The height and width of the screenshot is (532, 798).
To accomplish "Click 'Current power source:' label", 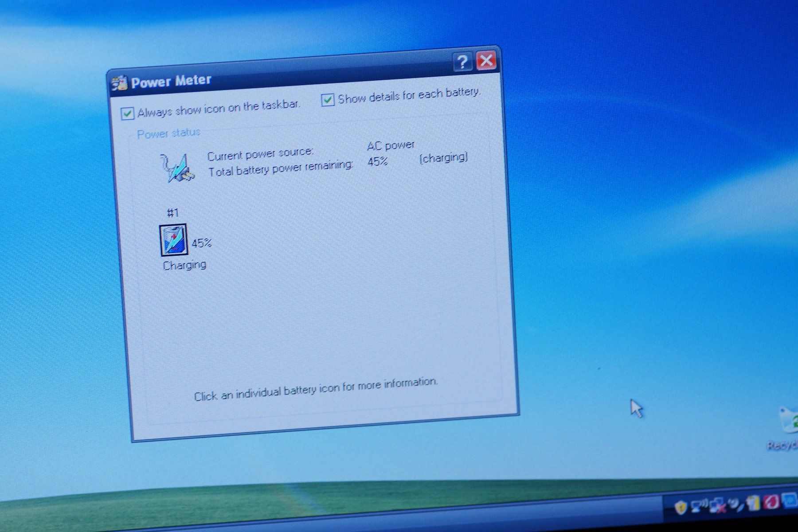I will [x=260, y=154].
